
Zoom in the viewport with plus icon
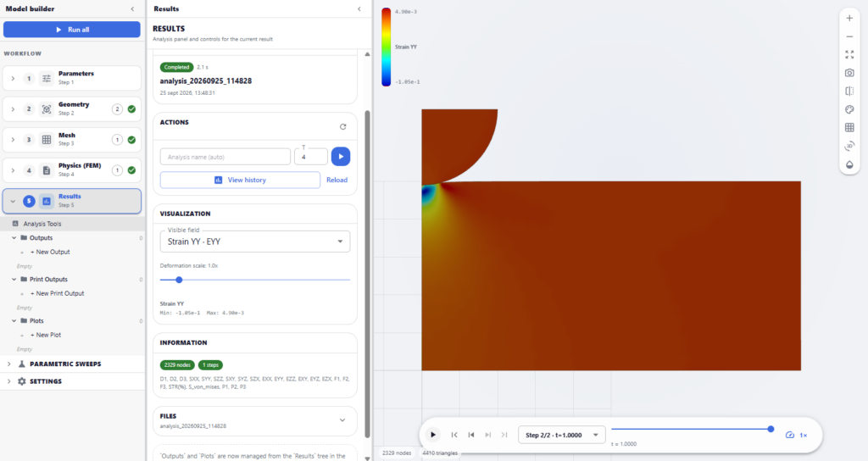pyautogui.click(x=849, y=19)
